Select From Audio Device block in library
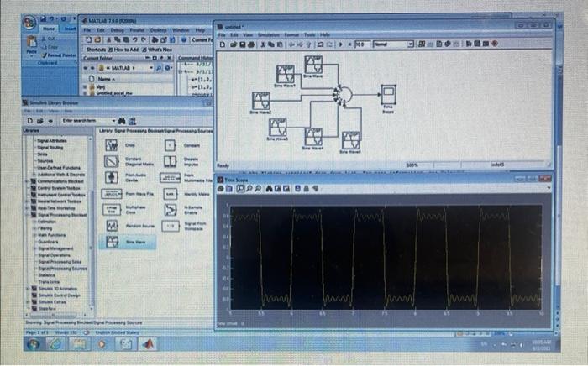The image size is (588, 366). 112,178
